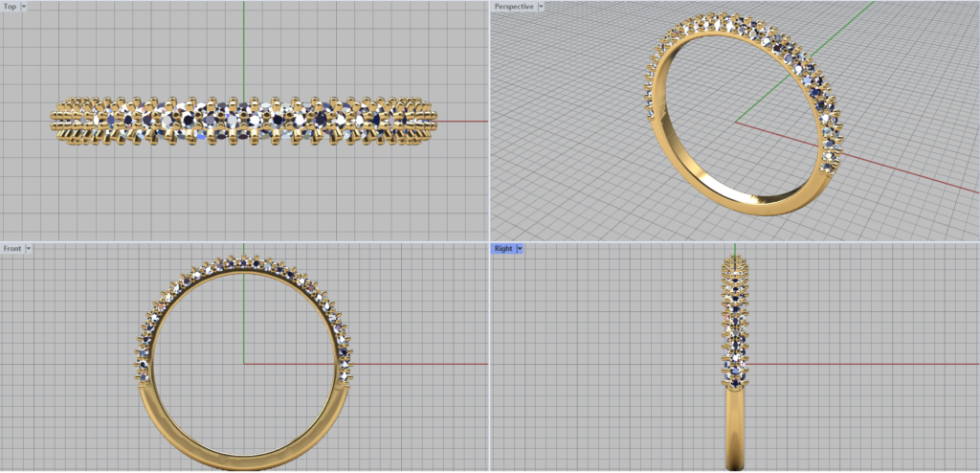Click the red X axis line in Top view
980x473 pixels.
click(x=461, y=122)
